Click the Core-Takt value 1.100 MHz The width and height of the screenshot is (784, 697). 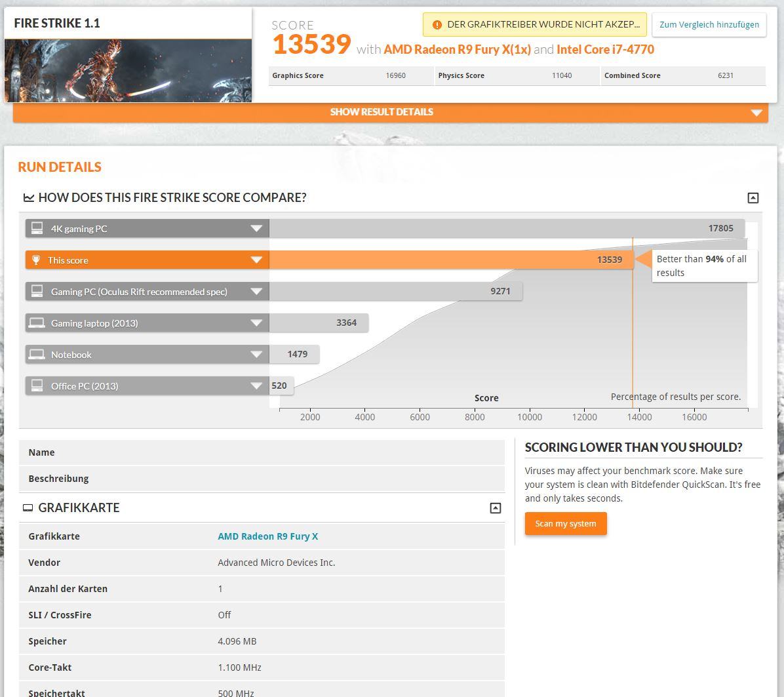(239, 667)
